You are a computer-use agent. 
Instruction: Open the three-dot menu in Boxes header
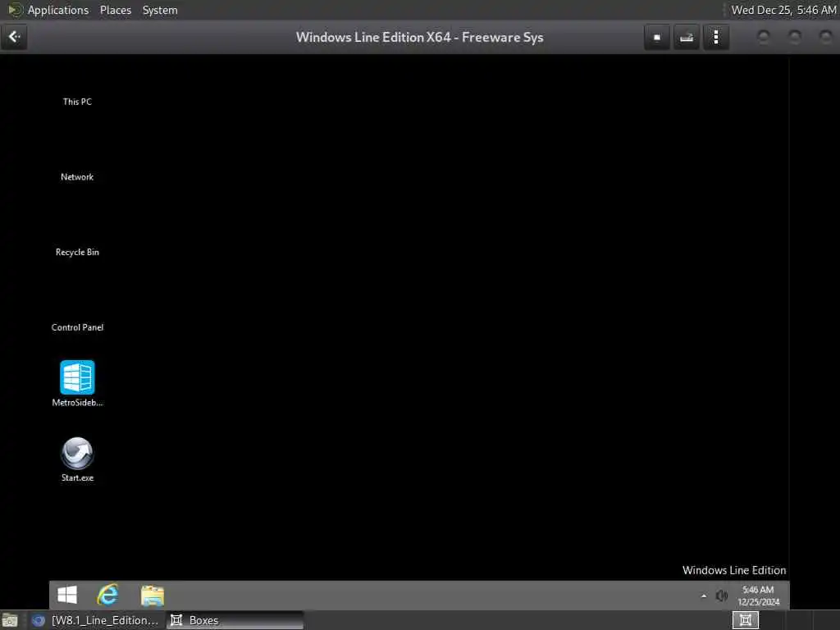[716, 38]
